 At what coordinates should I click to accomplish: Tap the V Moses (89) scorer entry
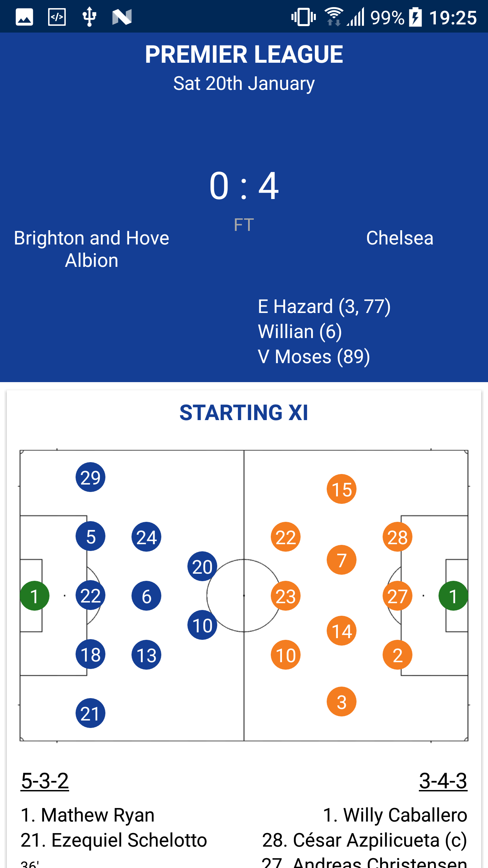(x=314, y=357)
